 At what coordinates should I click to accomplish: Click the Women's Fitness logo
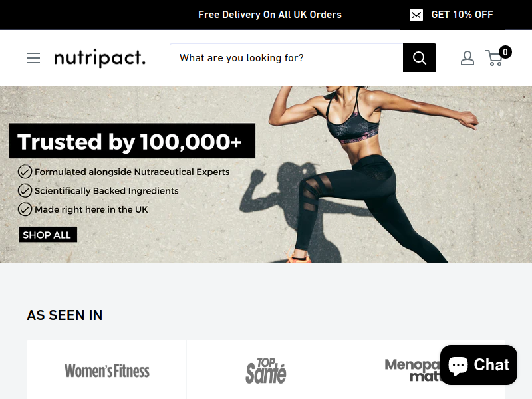107,371
